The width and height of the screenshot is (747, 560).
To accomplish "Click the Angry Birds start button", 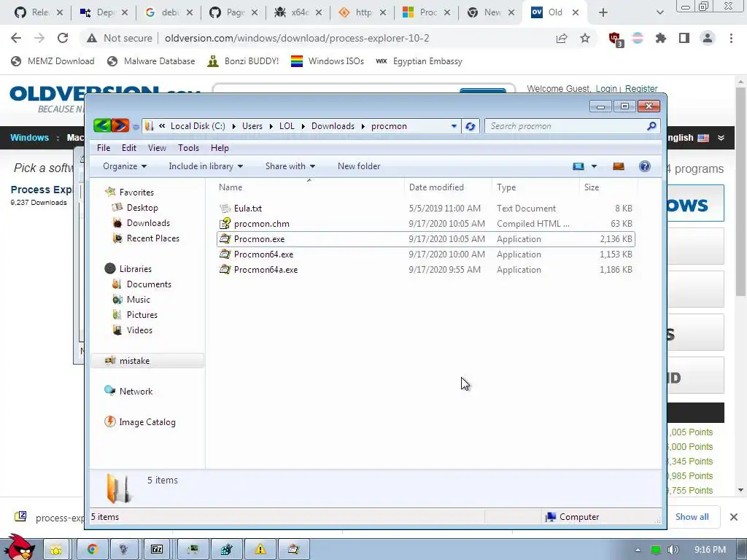I will coord(19,548).
